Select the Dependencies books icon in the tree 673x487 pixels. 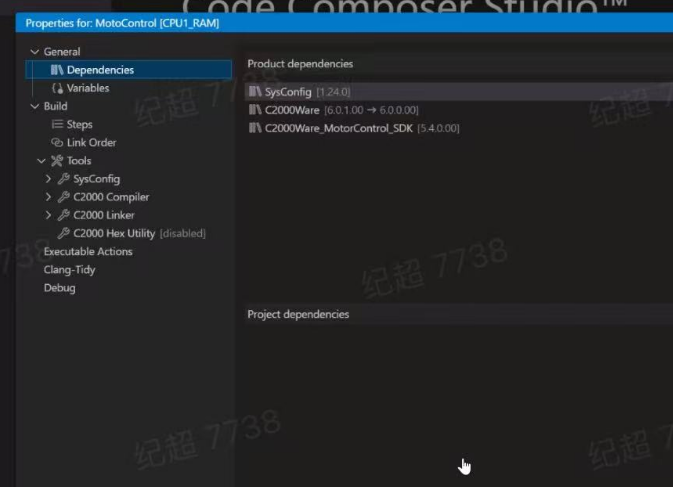57,70
